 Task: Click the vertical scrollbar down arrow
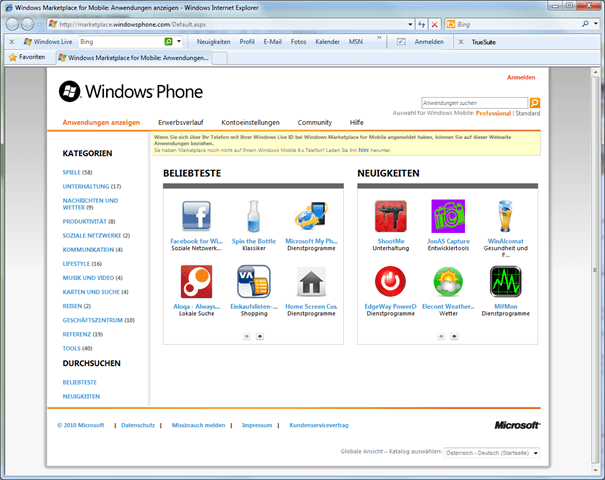[595, 470]
